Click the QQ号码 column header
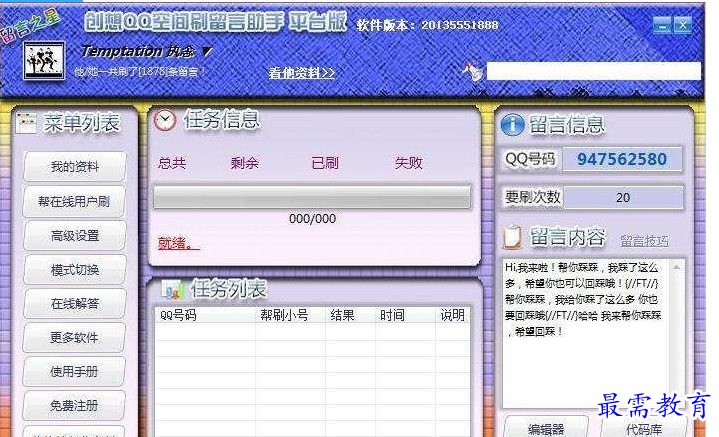Image resolution: width=719 pixels, height=437 pixels. point(178,315)
